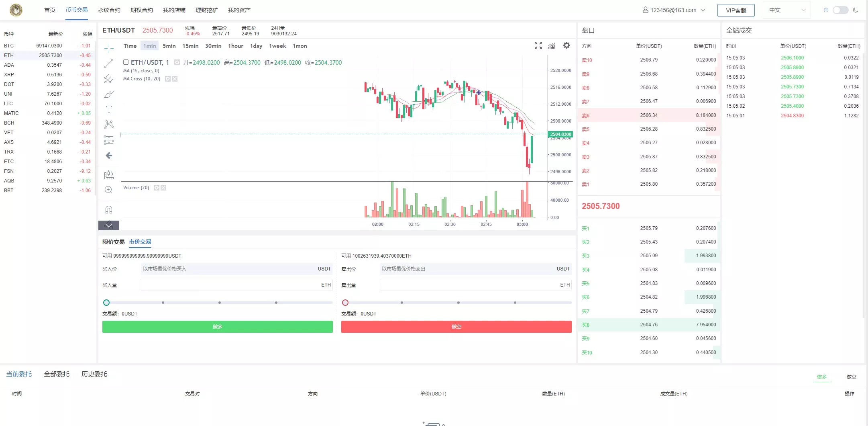This screenshot has width=868, height=426.
Task: Click the buy amount slider handle
Action: point(106,303)
